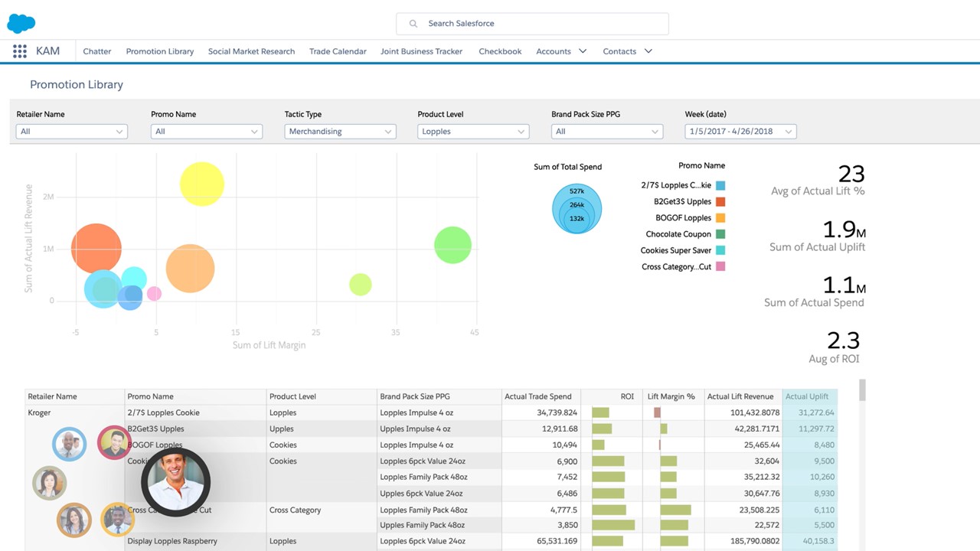Click the Salesforce cloud logo
The height and width of the screenshot is (551, 980).
click(x=21, y=24)
